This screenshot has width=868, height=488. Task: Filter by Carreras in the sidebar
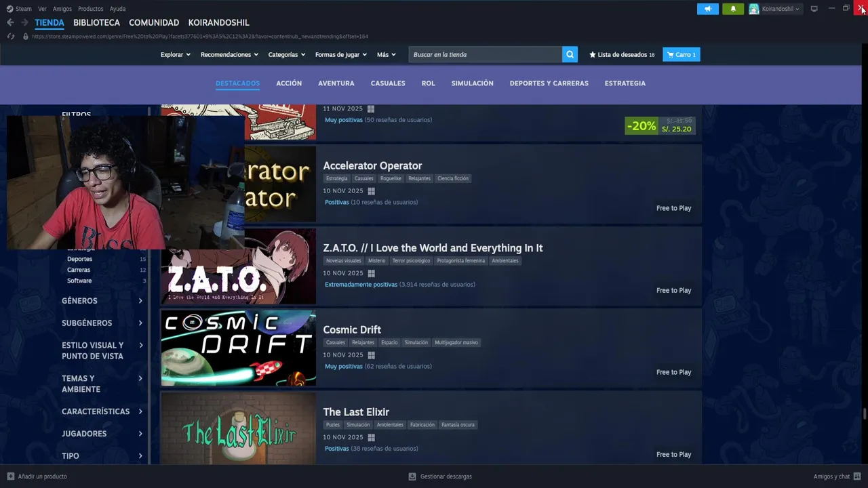click(x=79, y=270)
